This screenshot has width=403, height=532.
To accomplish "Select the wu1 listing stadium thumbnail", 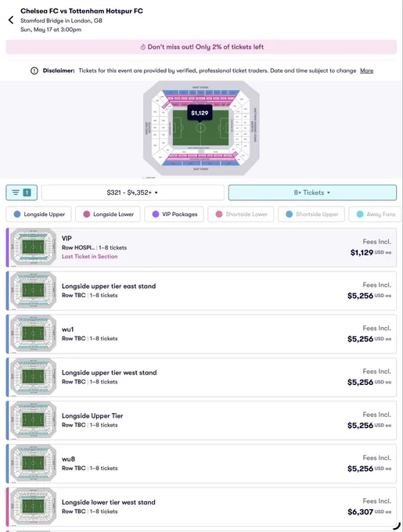I will point(33,333).
